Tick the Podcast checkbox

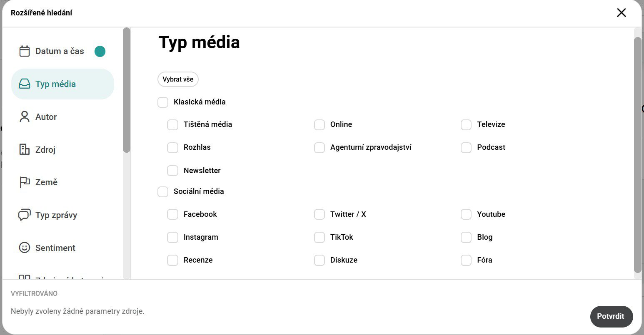[466, 147]
